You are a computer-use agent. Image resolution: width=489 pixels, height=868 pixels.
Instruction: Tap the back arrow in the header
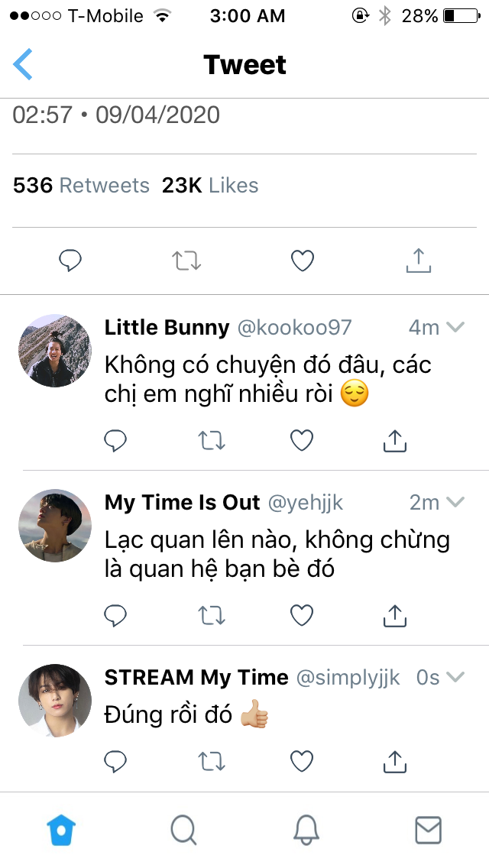coord(23,64)
